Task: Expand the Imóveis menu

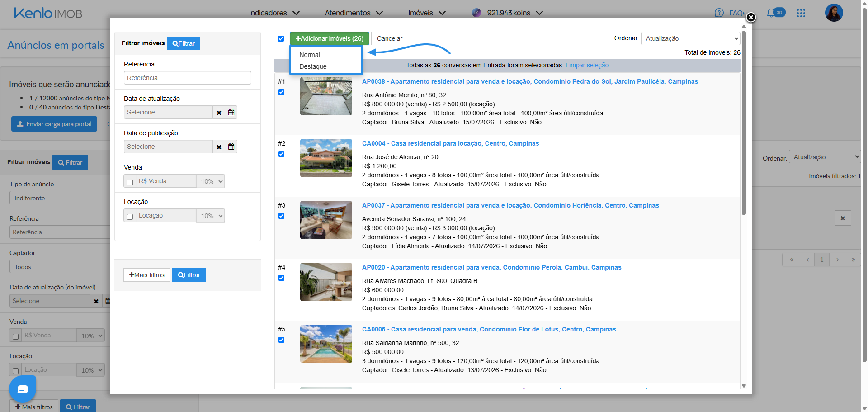Action: pos(427,13)
